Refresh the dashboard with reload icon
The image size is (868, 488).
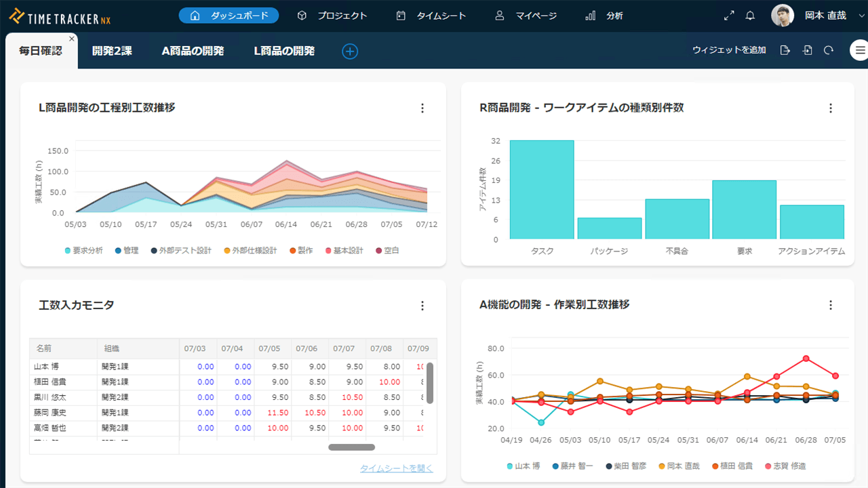pyautogui.click(x=829, y=50)
